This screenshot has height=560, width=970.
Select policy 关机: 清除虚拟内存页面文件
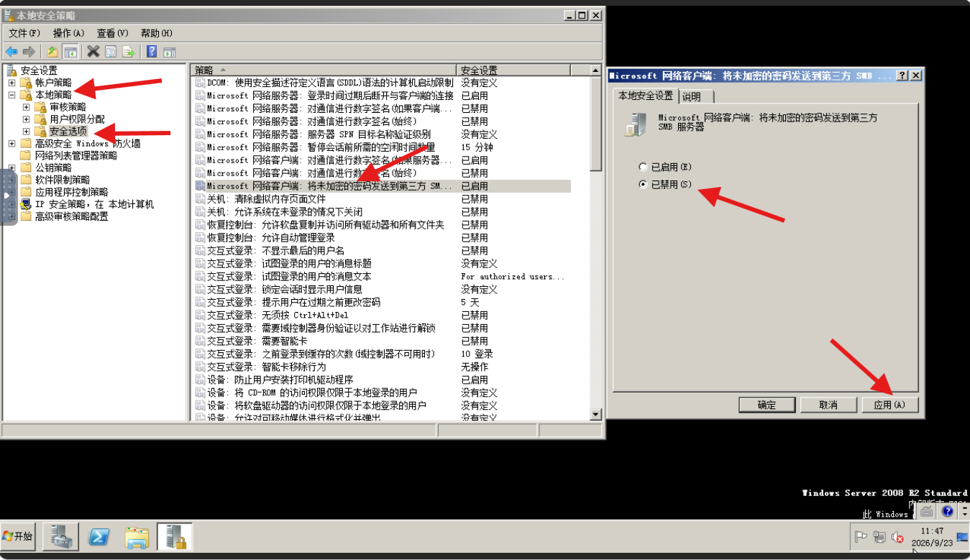point(266,199)
